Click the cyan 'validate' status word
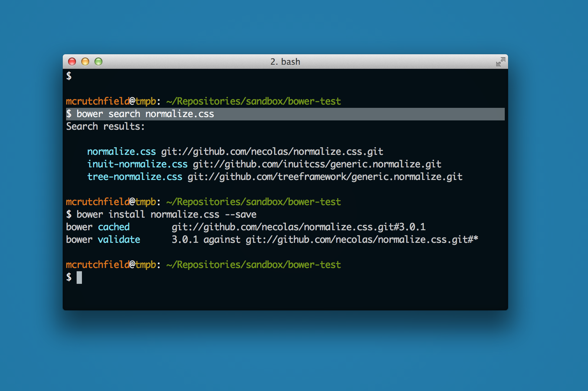Screen dimensions: 588x391 (119, 240)
